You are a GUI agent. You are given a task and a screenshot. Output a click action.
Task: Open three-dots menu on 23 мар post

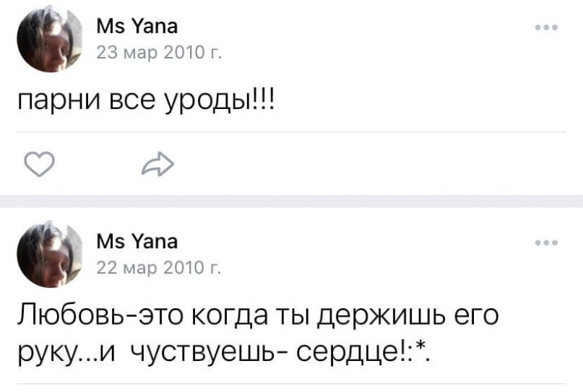[547, 28]
